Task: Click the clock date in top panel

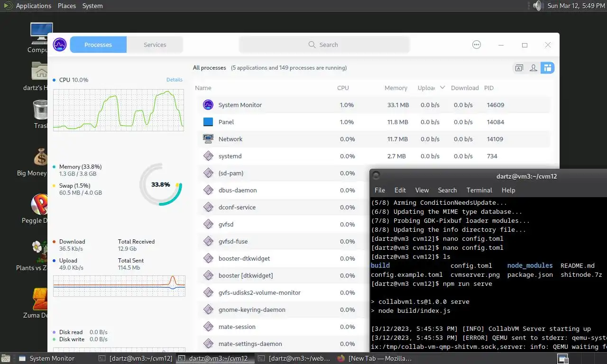Action: [x=577, y=6]
